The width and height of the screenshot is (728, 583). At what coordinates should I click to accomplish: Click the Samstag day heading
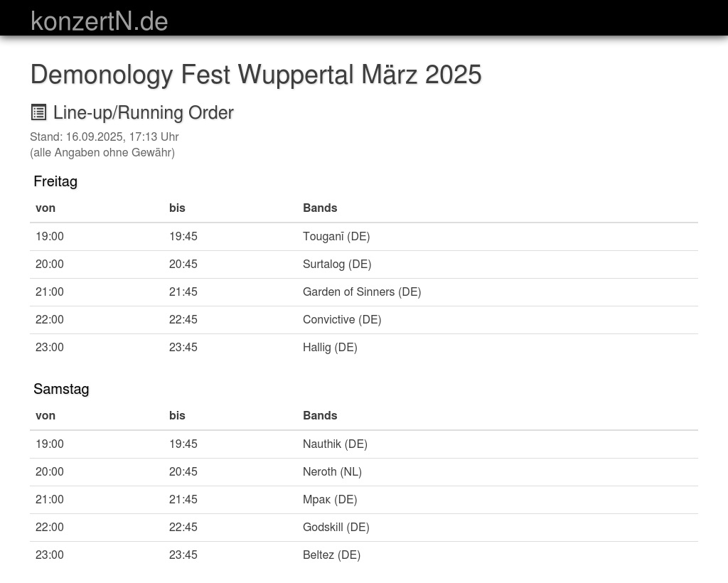61,389
